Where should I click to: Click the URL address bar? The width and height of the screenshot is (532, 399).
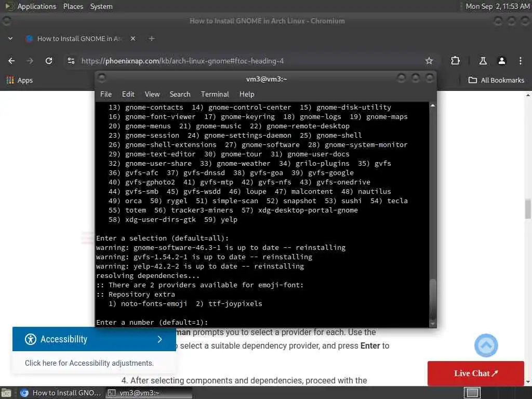(251, 61)
